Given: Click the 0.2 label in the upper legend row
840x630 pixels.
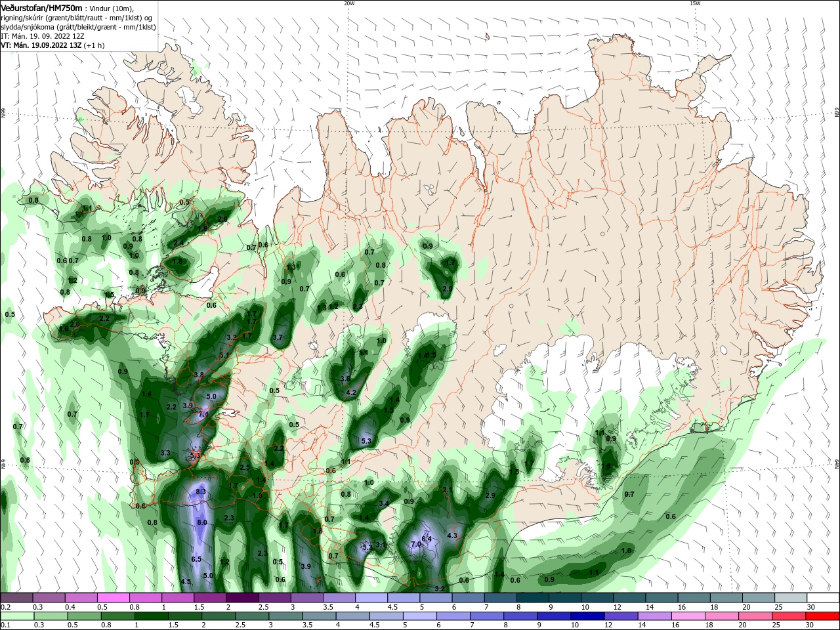Looking at the screenshot, I should click(5, 607).
